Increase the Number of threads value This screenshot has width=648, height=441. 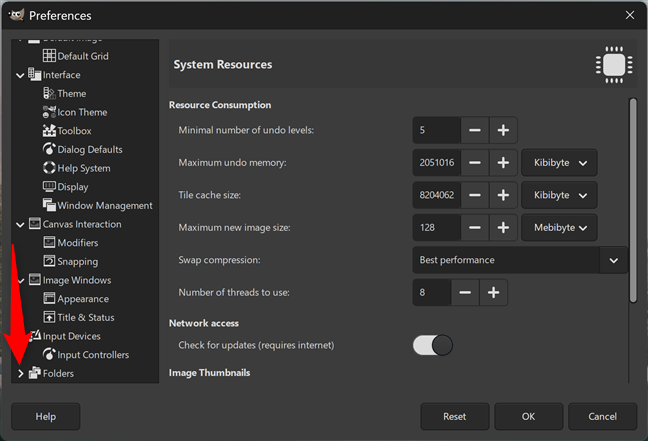(x=493, y=293)
